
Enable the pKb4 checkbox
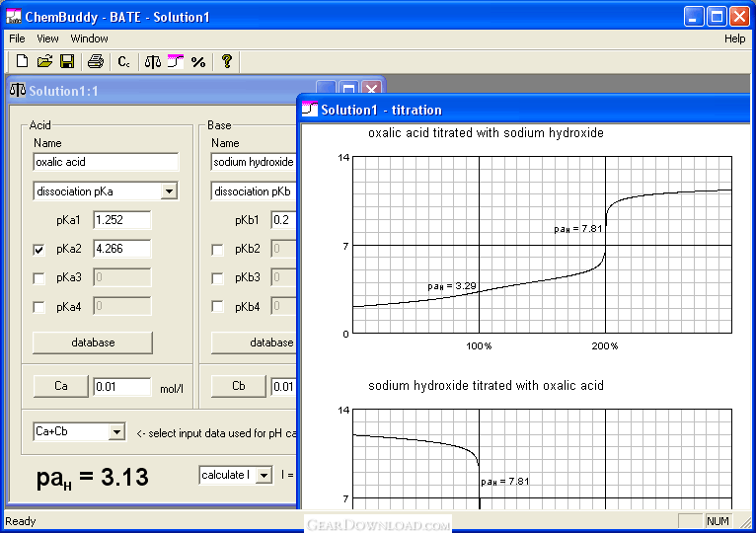click(x=217, y=307)
